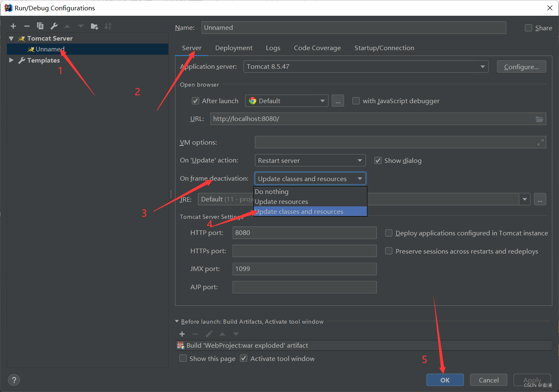Move before launch task down arrow
559x392 pixels.
coord(236,334)
